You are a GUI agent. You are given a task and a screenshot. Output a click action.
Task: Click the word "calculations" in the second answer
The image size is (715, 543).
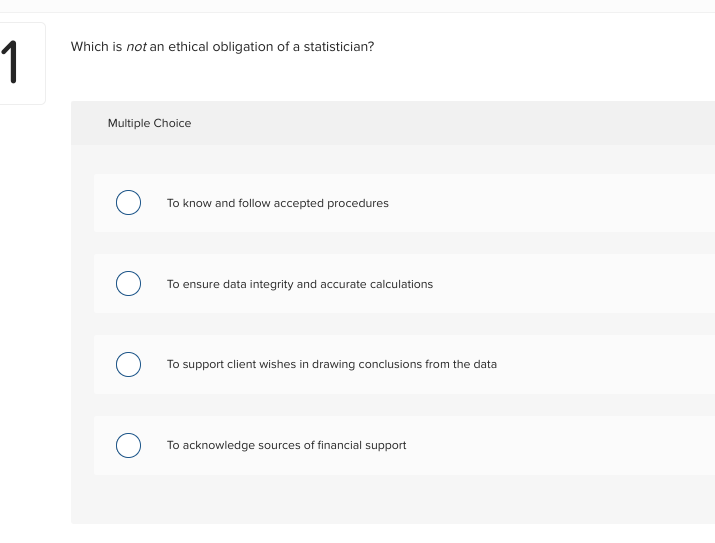(x=401, y=284)
